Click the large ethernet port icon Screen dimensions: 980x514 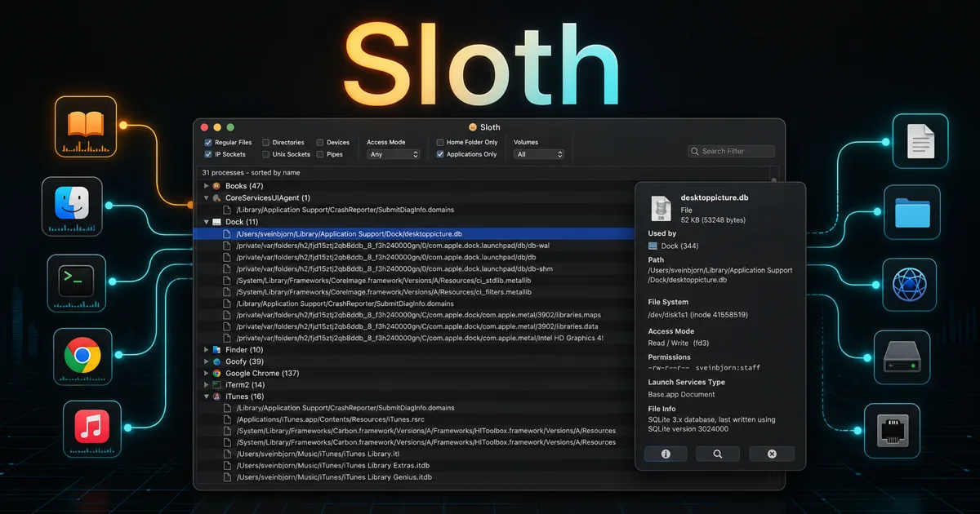tap(893, 429)
